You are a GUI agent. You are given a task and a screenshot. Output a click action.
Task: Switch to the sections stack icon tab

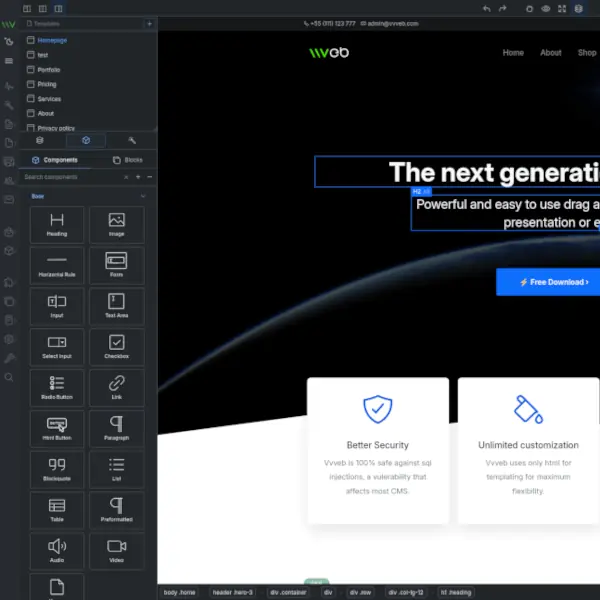[x=40, y=140]
